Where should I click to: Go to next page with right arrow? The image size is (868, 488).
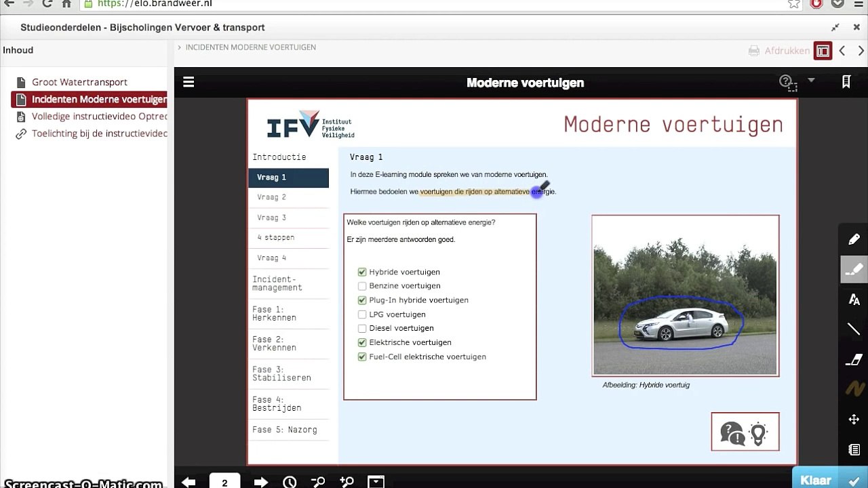[x=260, y=482]
